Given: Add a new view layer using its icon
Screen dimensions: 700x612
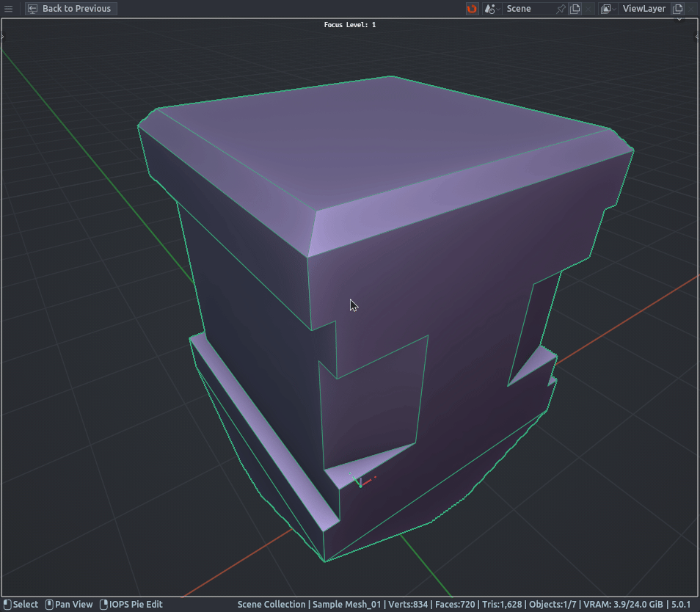Looking at the screenshot, I should coord(678,9).
